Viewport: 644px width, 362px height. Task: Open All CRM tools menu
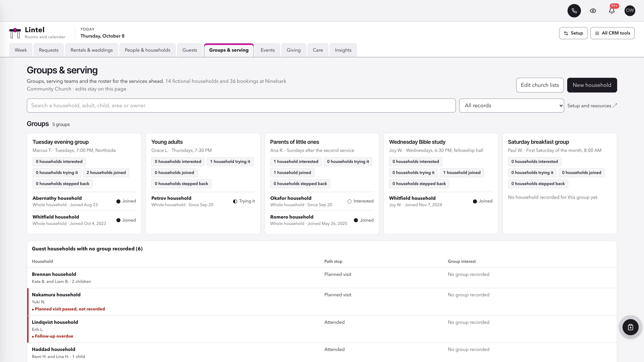coord(612,33)
